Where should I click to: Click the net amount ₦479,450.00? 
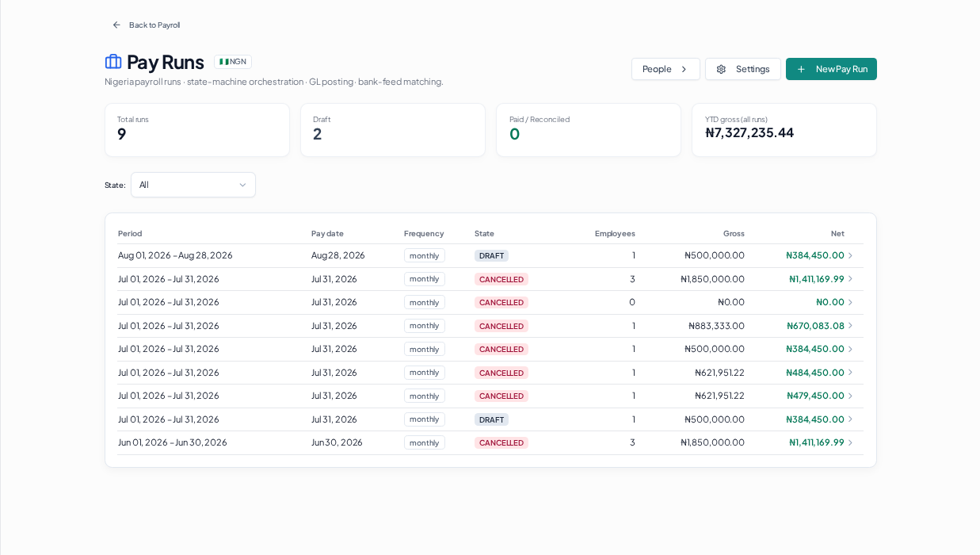(815, 396)
